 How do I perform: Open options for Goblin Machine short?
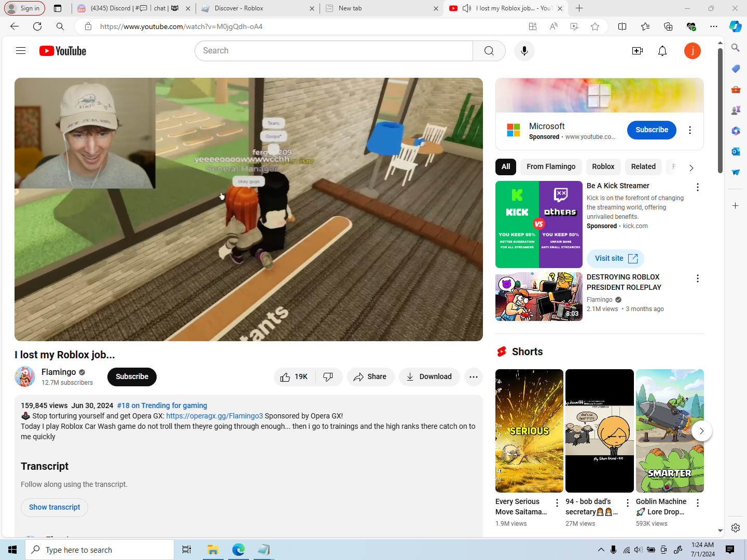pos(698,503)
